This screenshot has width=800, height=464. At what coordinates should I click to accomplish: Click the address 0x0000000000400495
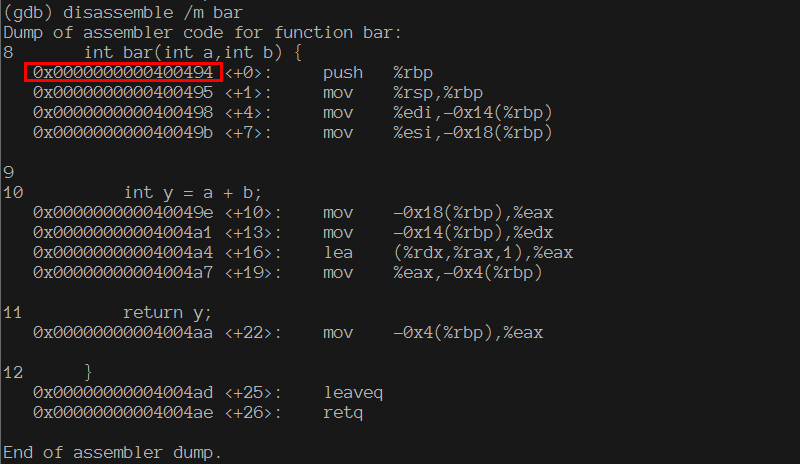pos(123,92)
